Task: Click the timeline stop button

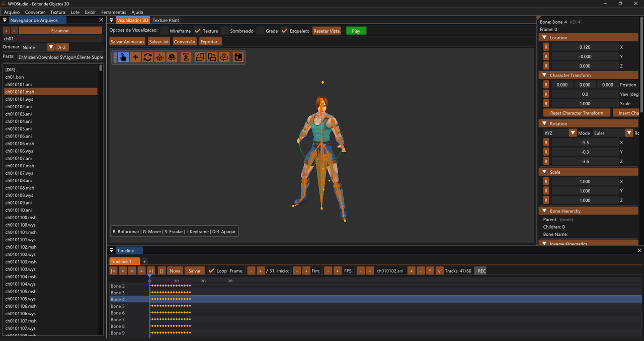Action: [x=162, y=271]
